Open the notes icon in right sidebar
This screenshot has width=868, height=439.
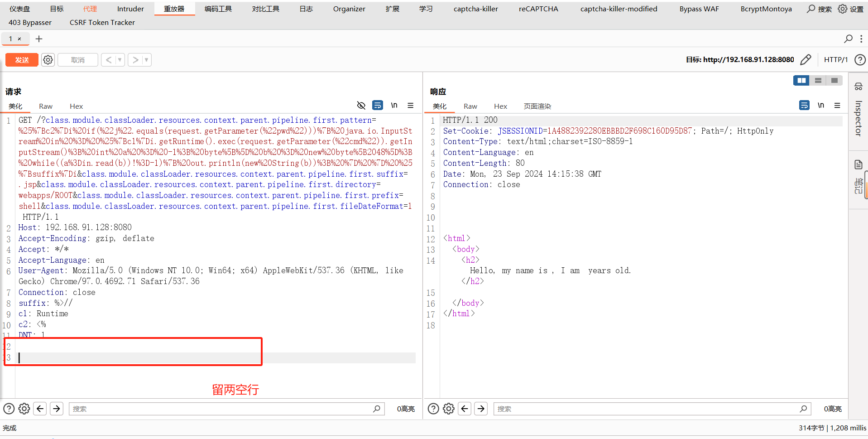point(858,164)
